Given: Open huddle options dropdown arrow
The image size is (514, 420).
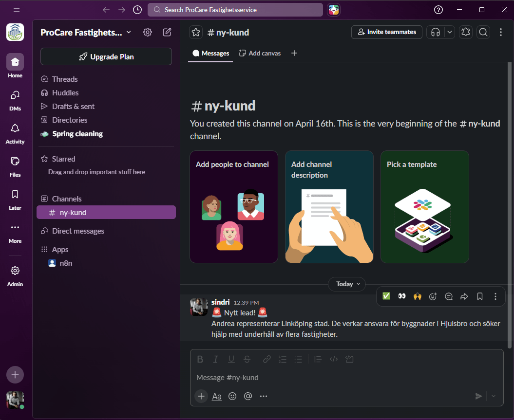Looking at the screenshot, I should point(450,32).
